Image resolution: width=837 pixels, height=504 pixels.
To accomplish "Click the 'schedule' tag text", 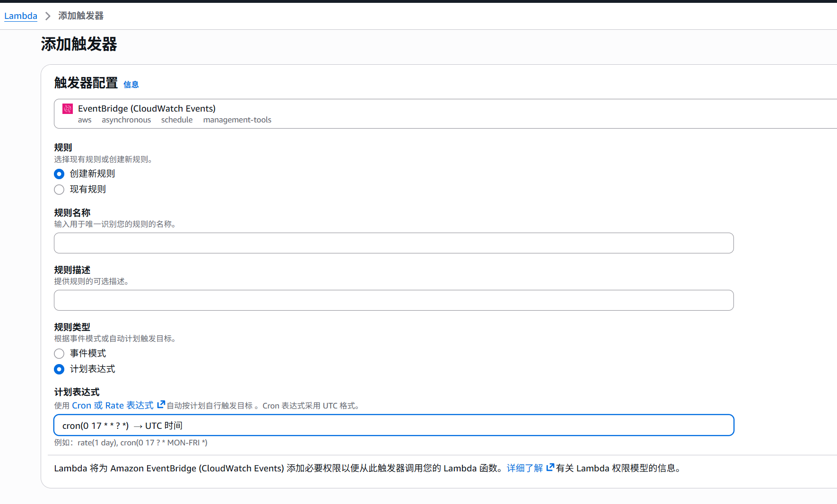I will tap(177, 120).
